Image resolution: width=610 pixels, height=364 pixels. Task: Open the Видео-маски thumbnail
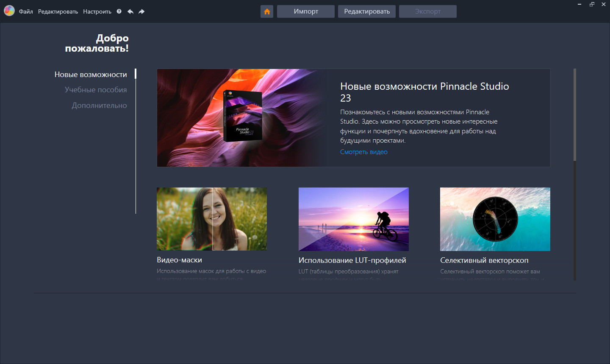tap(212, 219)
